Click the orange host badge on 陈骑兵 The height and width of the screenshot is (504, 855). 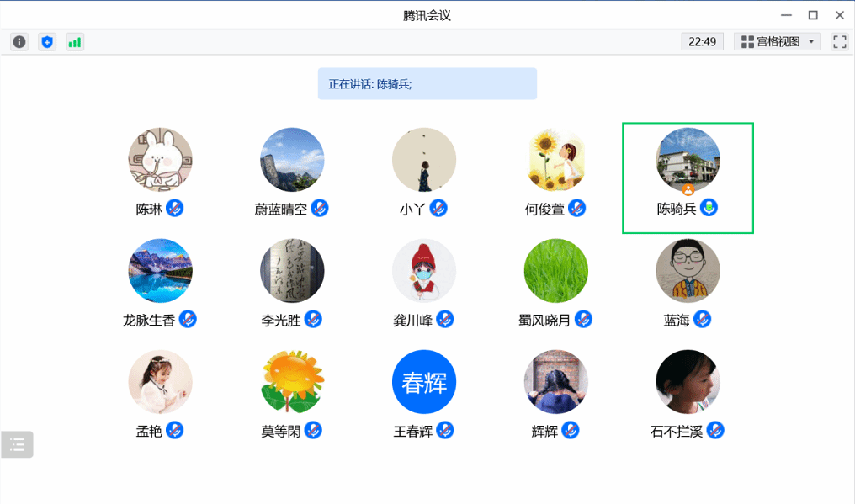(688, 190)
